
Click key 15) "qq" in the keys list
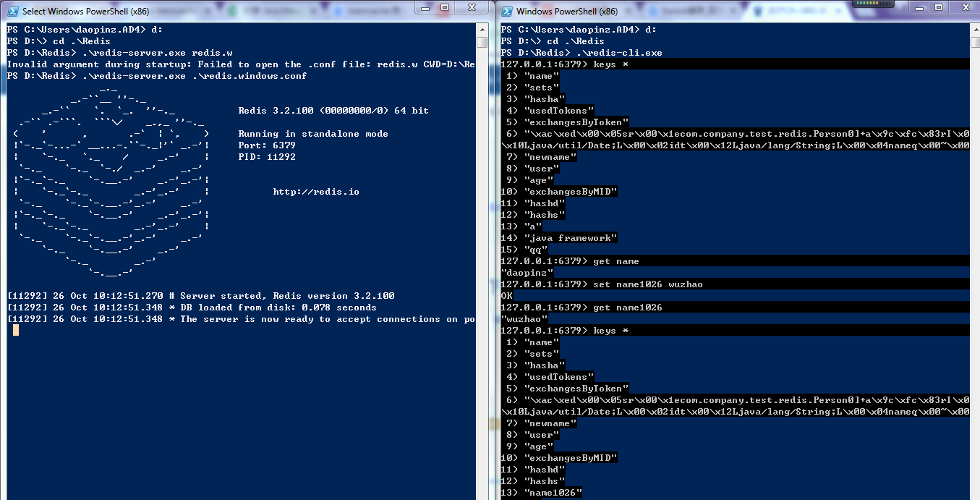tap(524, 250)
